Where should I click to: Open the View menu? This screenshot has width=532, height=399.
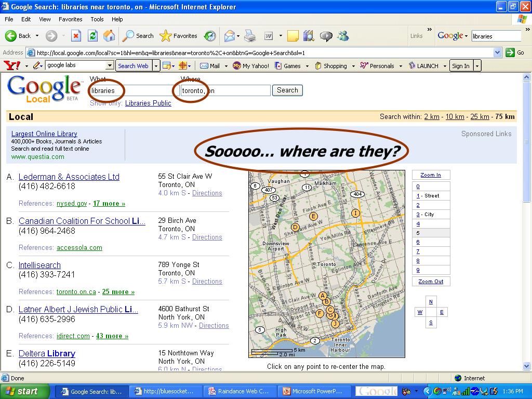tap(45, 19)
